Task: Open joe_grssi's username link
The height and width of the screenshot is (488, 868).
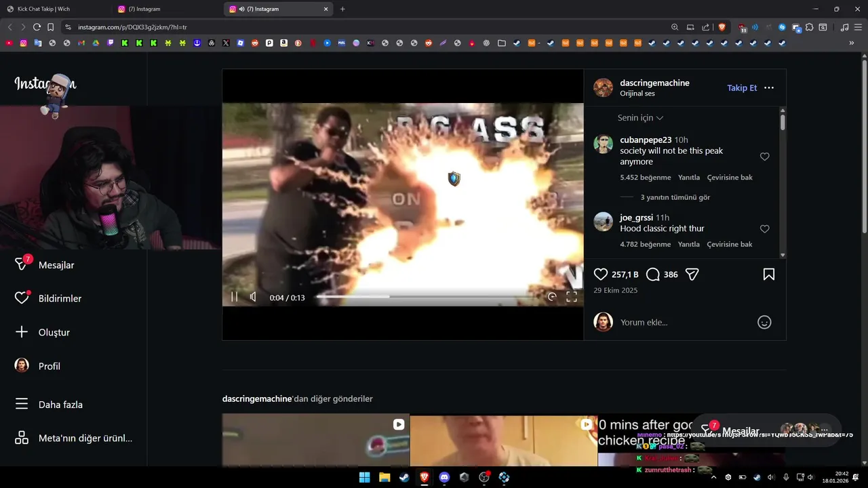Action: click(636, 218)
